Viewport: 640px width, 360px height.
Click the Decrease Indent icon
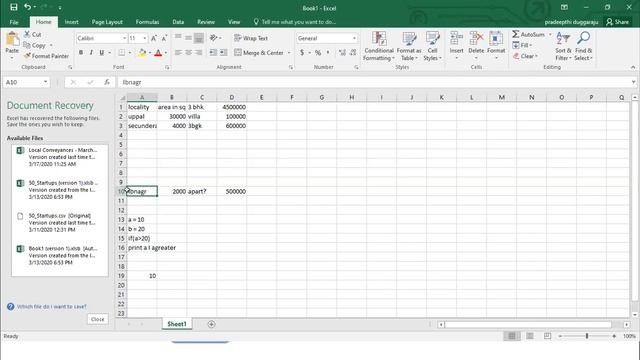coord(213,53)
